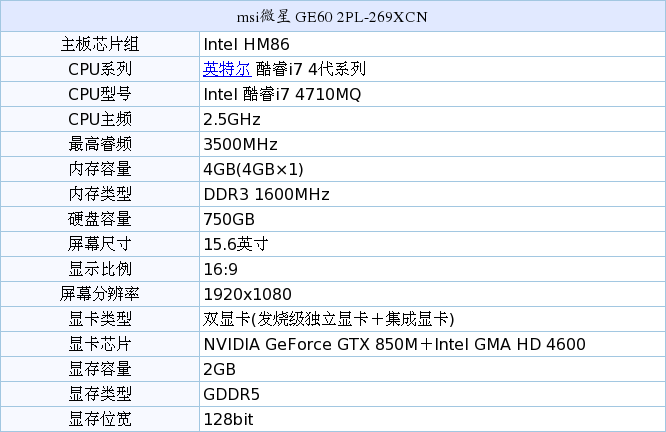Select the value Intel HM86
This screenshot has height=432, width=666.
pyautogui.click(x=246, y=44)
